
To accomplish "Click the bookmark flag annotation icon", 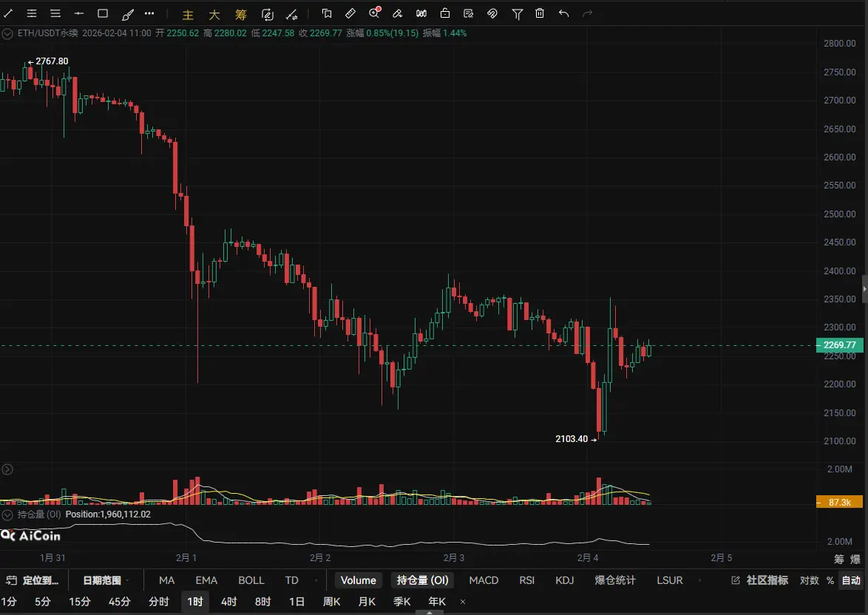I will [x=327, y=13].
